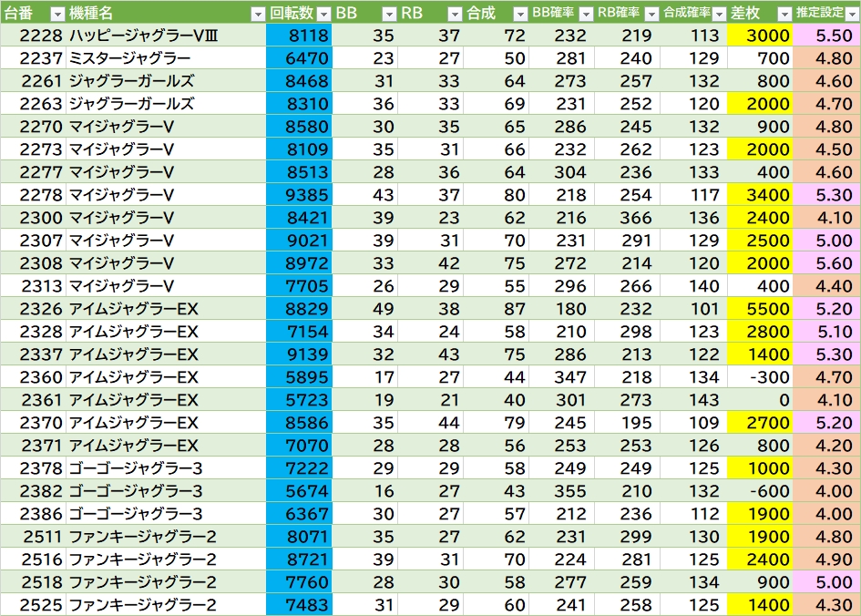Viewport: 861px width, 616px height.
Task: Select rotation count cell 9139
Action: click(x=299, y=354)
